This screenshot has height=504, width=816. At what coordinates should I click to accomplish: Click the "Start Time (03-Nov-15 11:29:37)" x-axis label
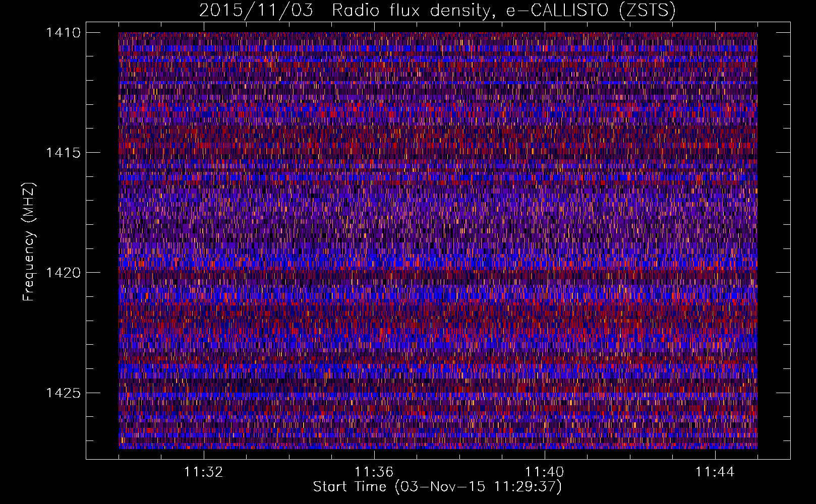(x=437, y=487)
